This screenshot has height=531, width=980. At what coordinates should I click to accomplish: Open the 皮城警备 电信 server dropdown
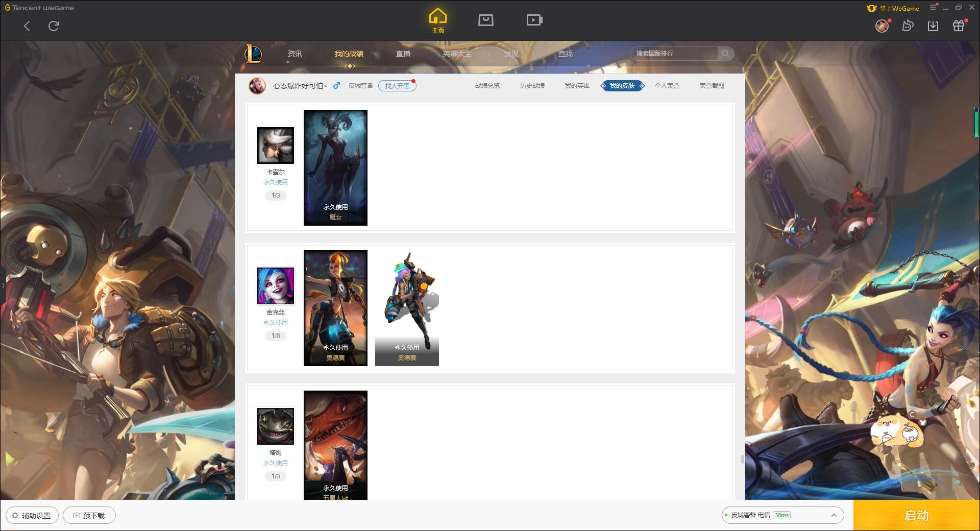(x=782, y=516)
